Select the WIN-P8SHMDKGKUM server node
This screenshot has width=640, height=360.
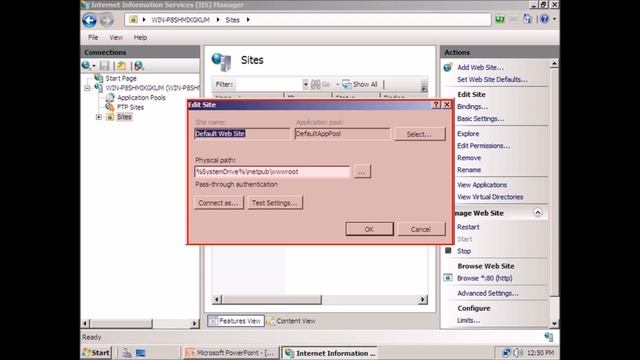[152, 88]
